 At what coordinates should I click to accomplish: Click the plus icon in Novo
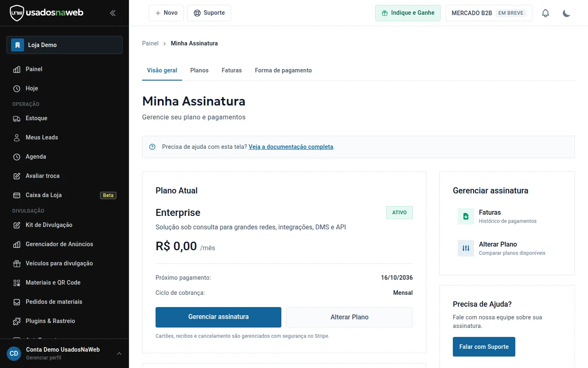pos(158,13)
